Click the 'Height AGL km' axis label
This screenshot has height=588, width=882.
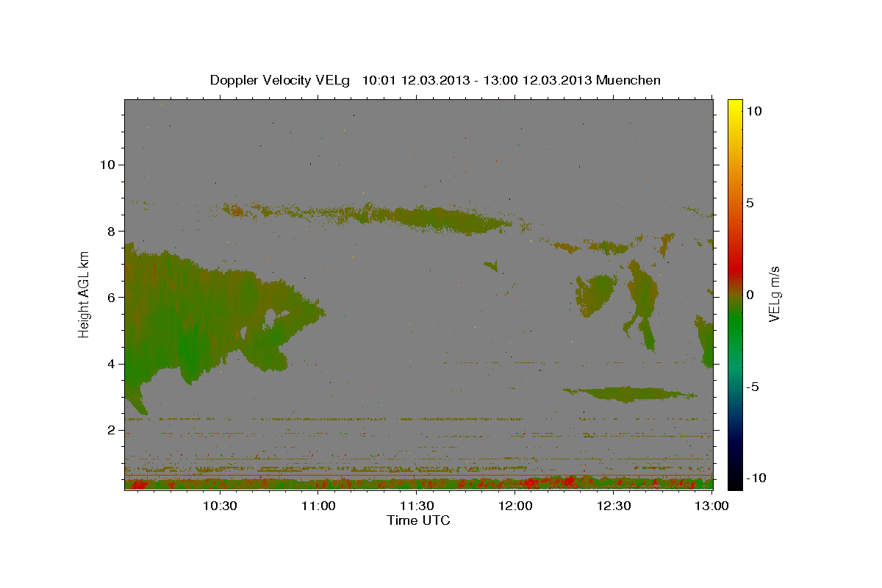pyautogui.click(x=84, y=295)
